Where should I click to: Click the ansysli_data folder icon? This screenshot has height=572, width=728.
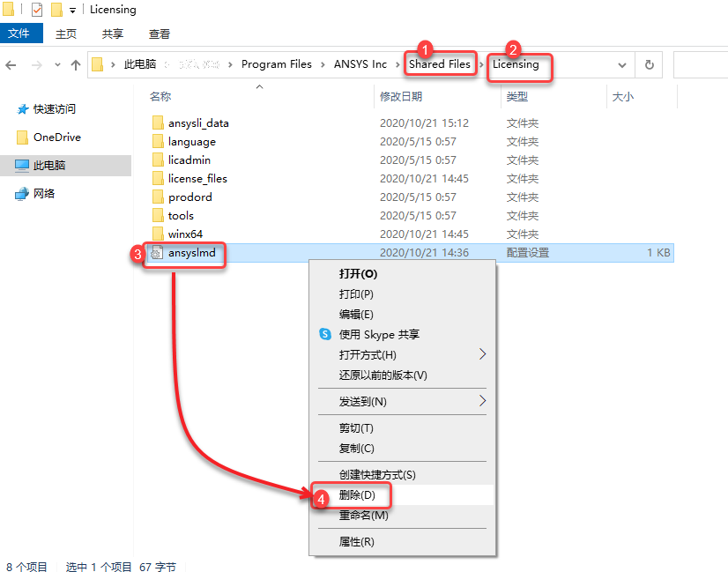click(x=158, y=123)
